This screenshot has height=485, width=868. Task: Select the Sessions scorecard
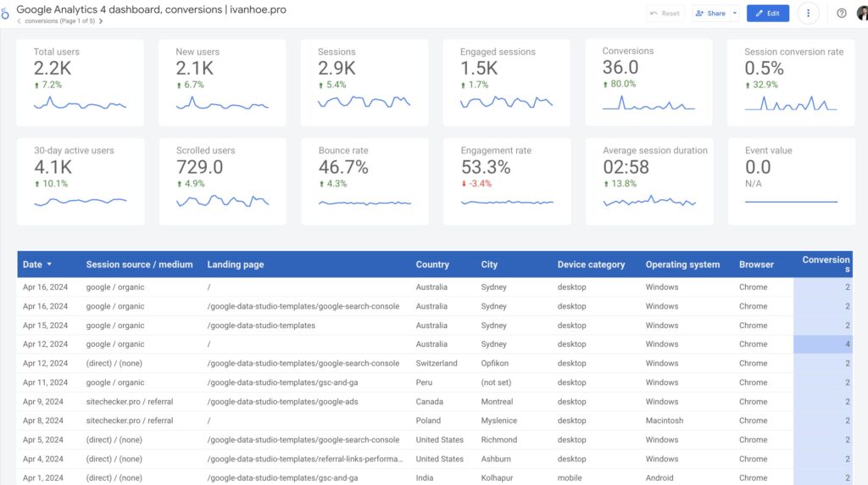(364, 82)
